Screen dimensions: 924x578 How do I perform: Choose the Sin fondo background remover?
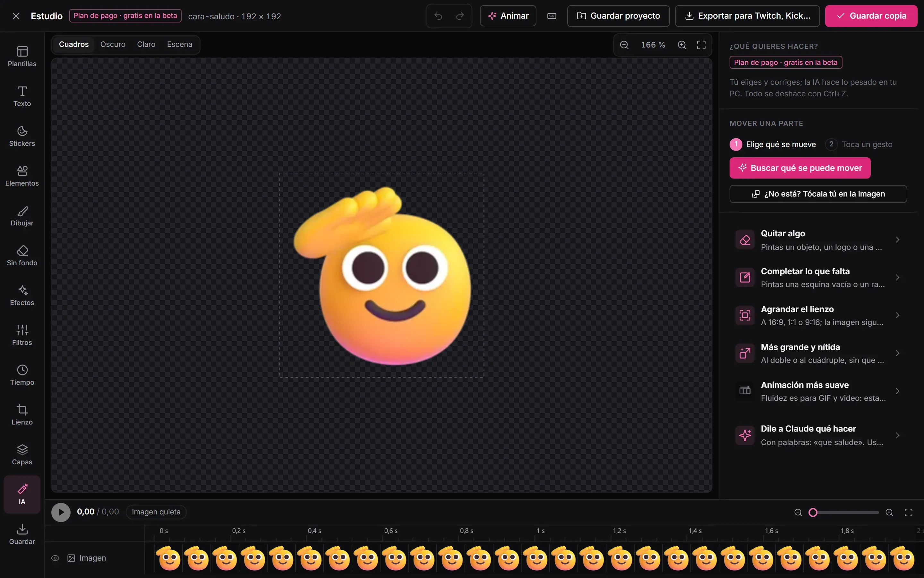click(x=22, y=255)
